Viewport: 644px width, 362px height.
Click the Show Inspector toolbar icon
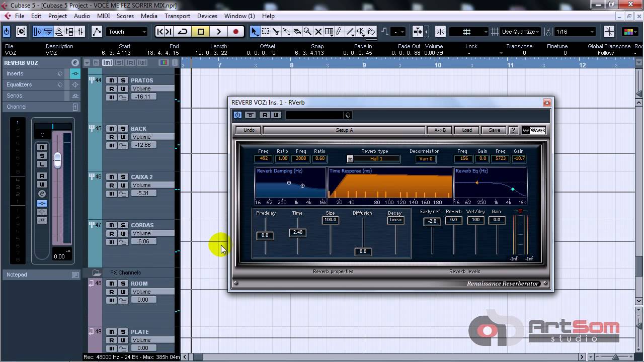(x=38, y=32)
